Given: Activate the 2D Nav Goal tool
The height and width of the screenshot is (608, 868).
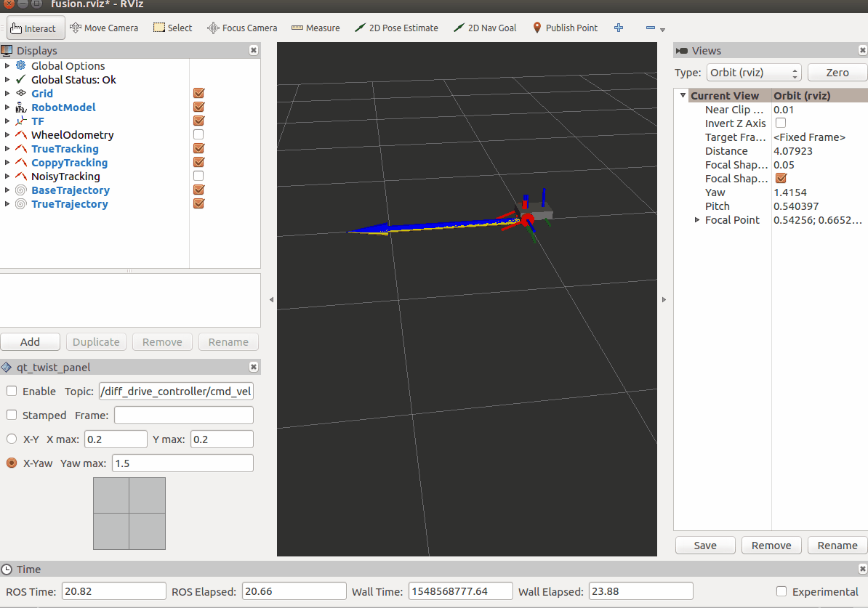Looking at the screenshot, I should point(485,28).
